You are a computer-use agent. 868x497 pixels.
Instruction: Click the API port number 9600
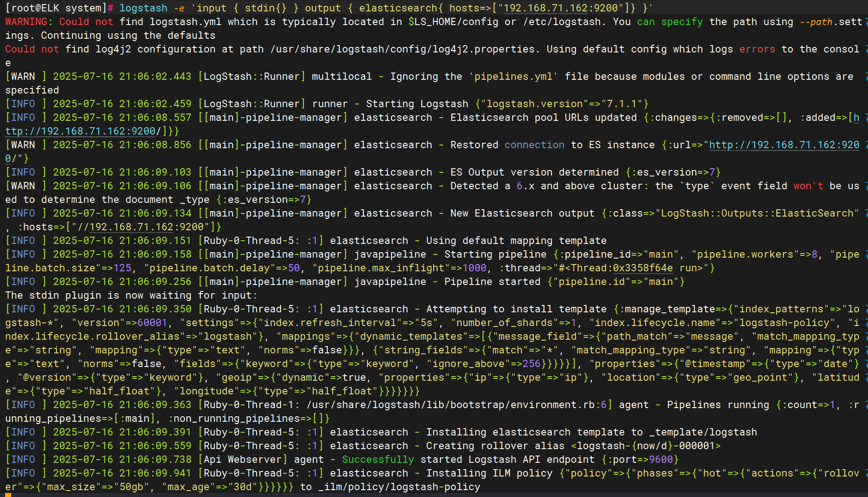[661, 460]
